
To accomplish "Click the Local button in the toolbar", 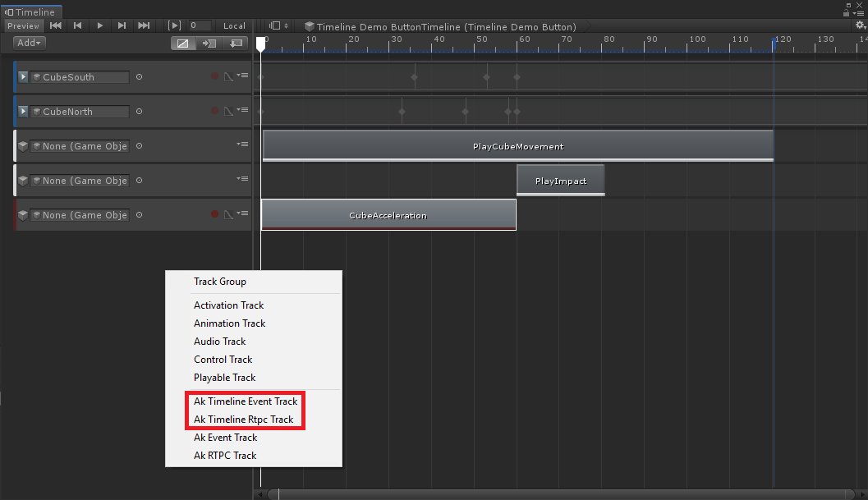I will [234, 26].
